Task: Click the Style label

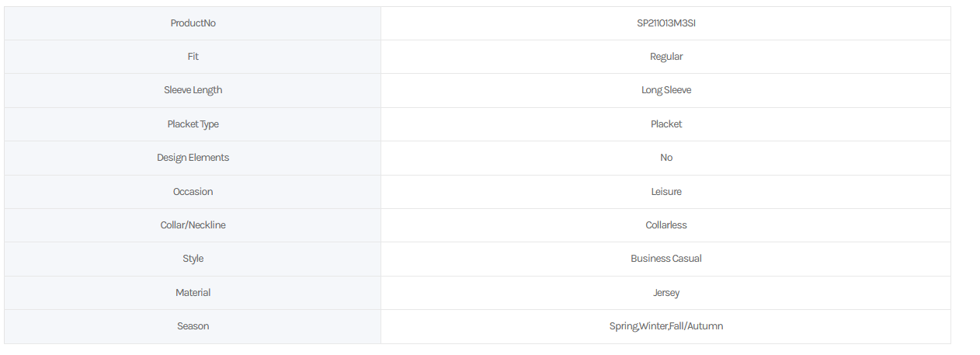Action: (193, 259)
